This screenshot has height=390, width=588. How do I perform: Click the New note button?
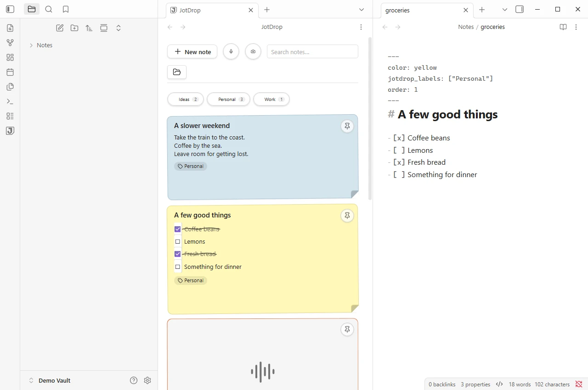pyautogui.click(x=192, y=52)
